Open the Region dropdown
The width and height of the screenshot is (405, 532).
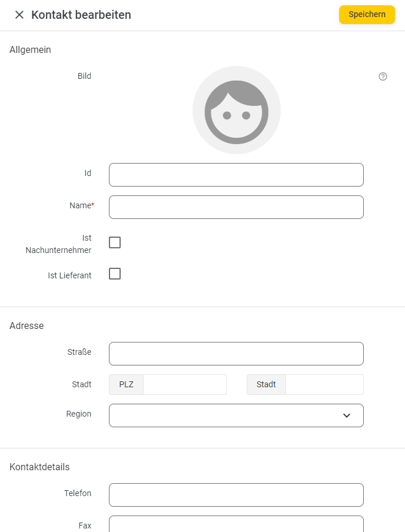tap(236, 415)
